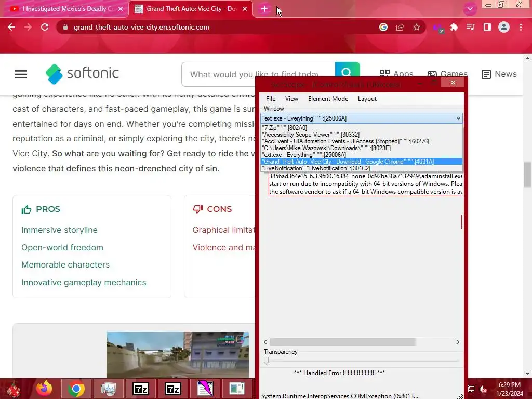The height and width of the screenshot is (399, 532).
Task: Click the browser forward arrow
Action: click(x=28, y=27)
